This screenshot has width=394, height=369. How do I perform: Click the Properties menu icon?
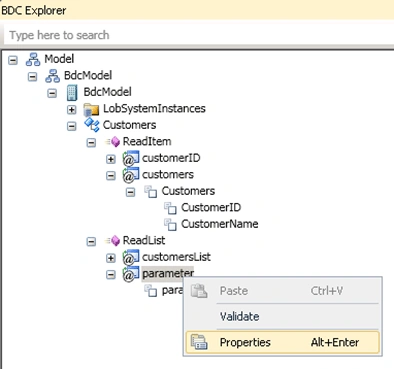199,342
